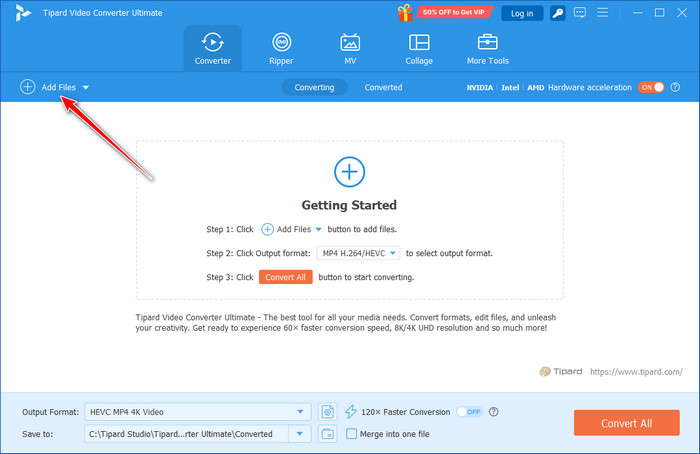Expand the Output Format dropdown

[302, 411]
